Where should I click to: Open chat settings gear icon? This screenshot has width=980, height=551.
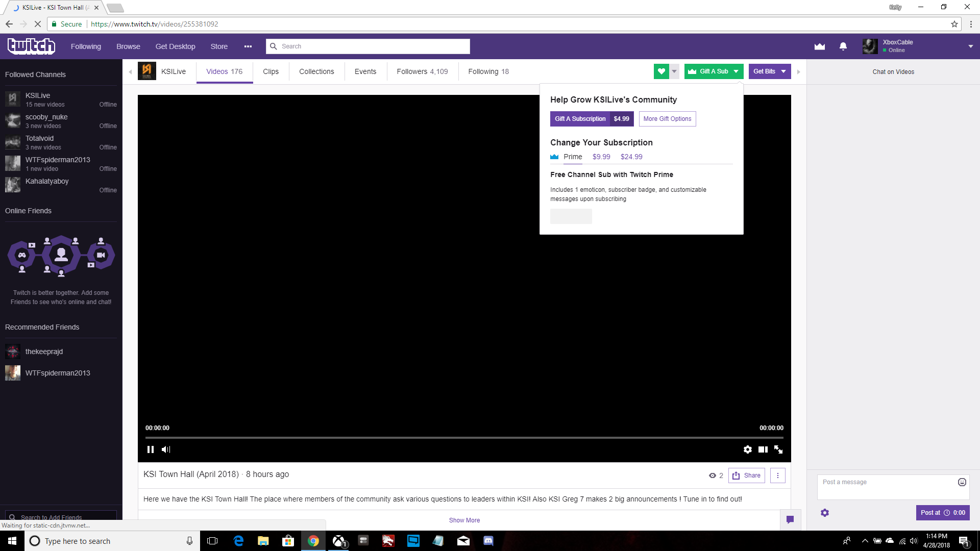click(x=825, y=513)
